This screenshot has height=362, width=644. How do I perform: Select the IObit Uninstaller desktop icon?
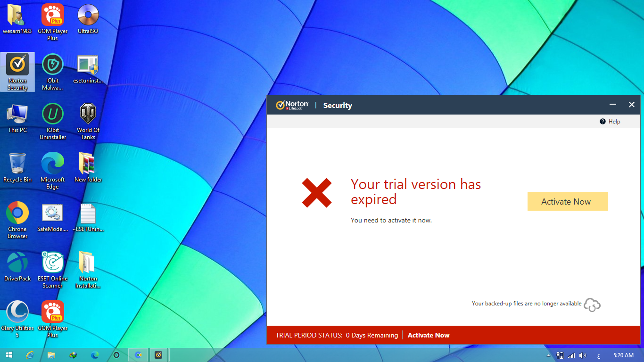[52, 121]
